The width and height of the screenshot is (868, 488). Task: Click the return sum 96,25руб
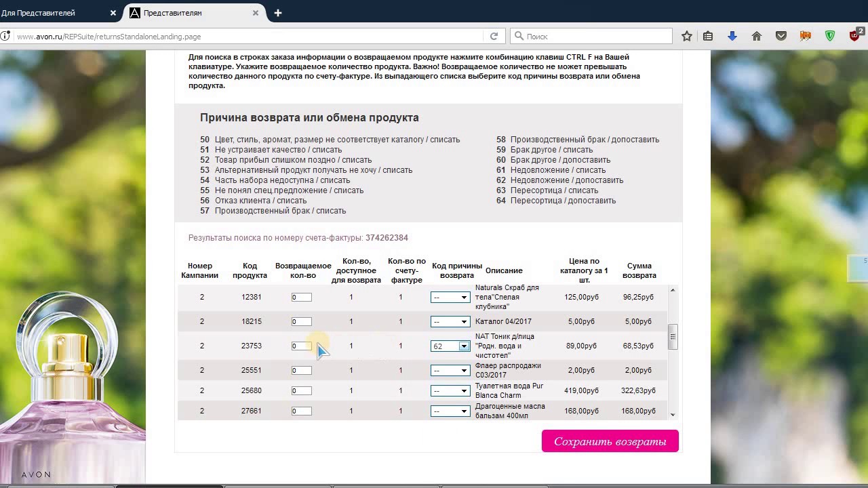pyautogui.click(x=638, y=298)
